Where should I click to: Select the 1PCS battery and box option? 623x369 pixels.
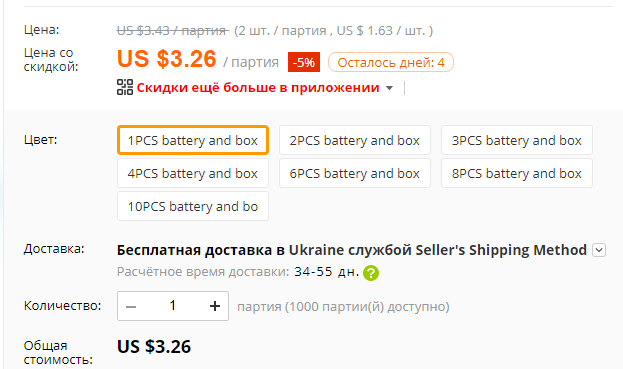(193, 140)
